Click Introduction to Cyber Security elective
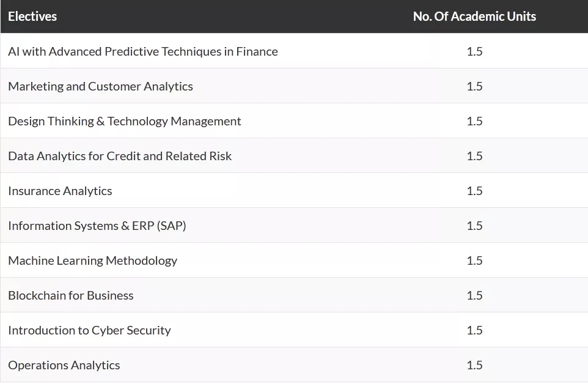The width and height of the screenshot is (588, 384). 90,330
